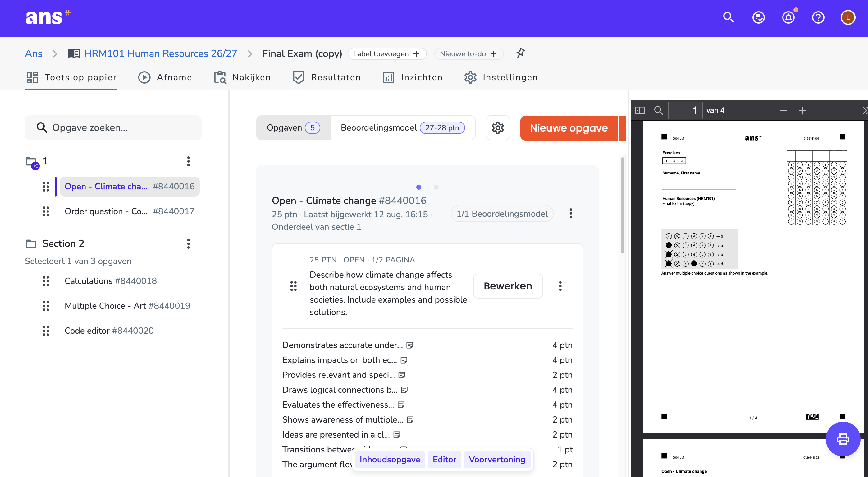Go to the Ans breadcrumb link
868x477 pixels.
[34, 53]
